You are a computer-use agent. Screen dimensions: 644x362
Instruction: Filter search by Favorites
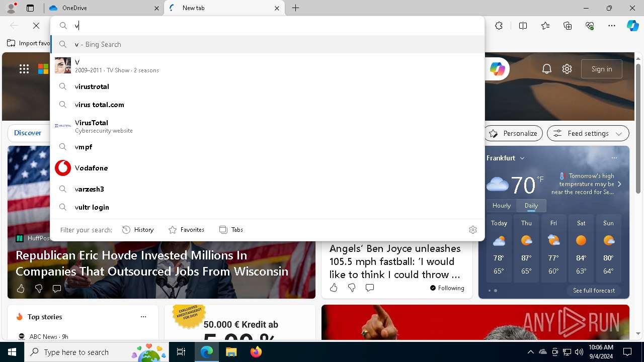(x=186, y=230)
